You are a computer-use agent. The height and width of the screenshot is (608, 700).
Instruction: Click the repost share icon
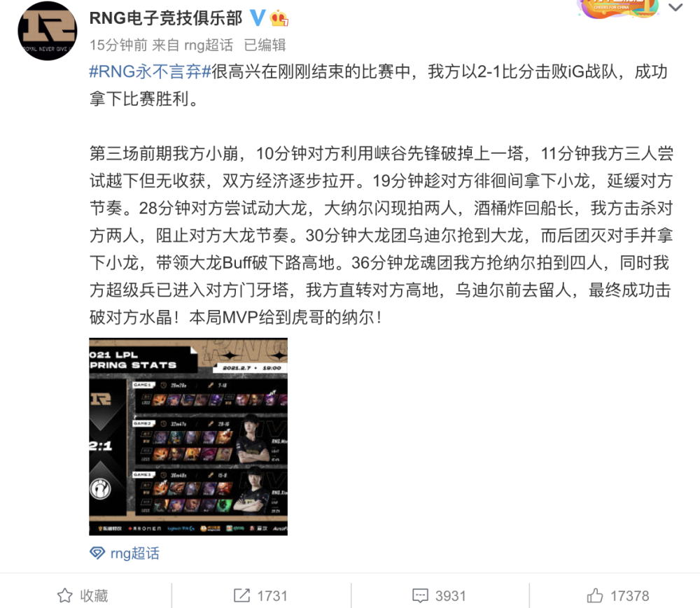[x=241, y=595]
